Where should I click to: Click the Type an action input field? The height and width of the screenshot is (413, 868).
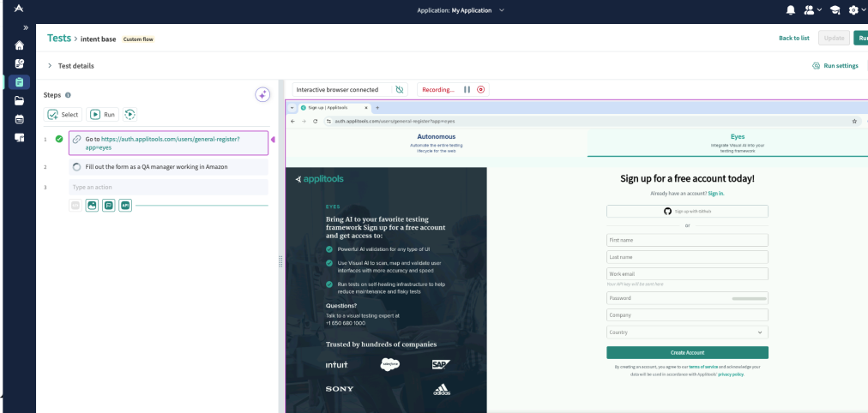click(x=168, y=187)
